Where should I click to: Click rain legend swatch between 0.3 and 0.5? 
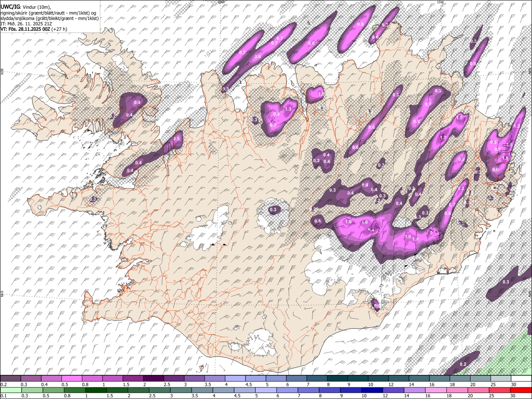tap(32, 390)
